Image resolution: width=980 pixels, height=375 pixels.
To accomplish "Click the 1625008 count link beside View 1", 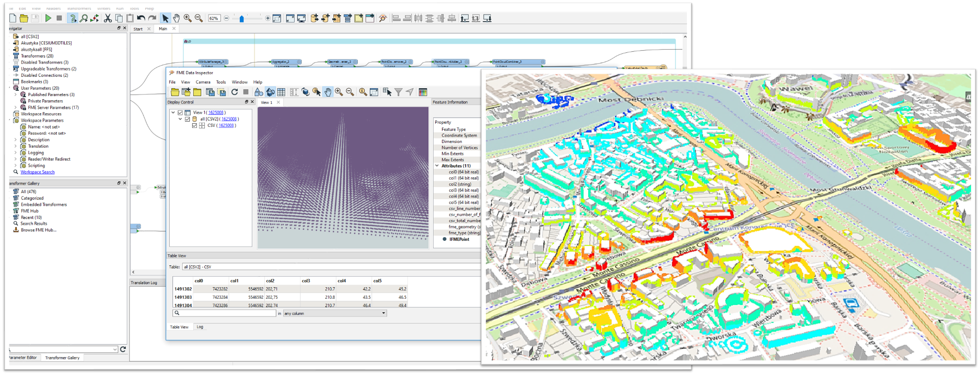I will pyautogui.click(x=215, y=113).
